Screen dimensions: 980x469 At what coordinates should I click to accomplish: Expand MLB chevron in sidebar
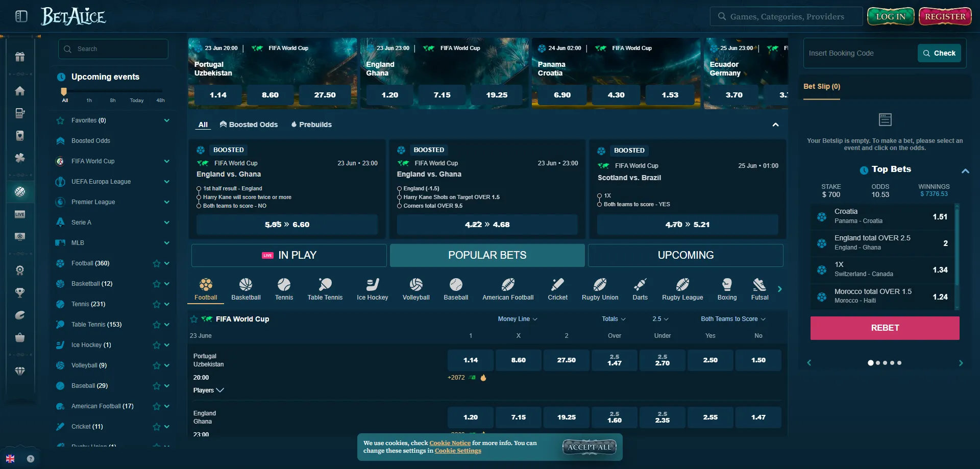point(166,243)
